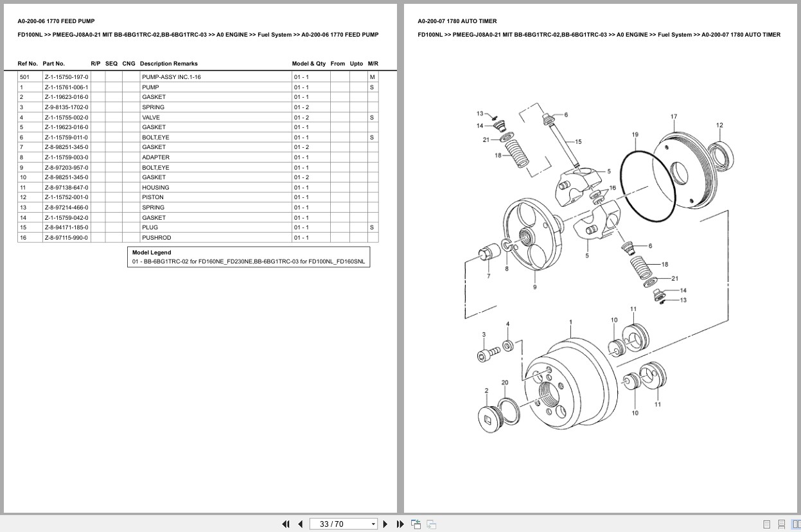Click callout 17 in the auto timer diagram
Image resolution: width=801 pixels, height=532 pixels.
coord(674,117)
